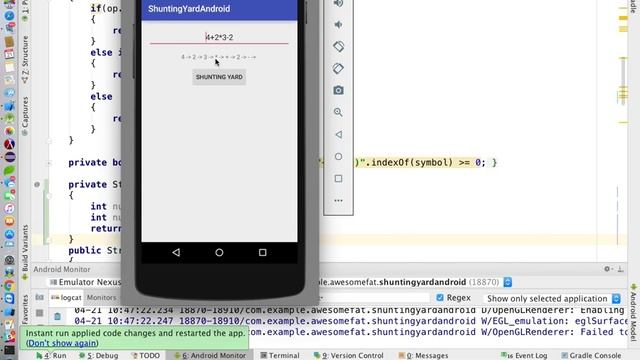Rotate the emulator right
This screenshot has width=640, height=360.
338,68
